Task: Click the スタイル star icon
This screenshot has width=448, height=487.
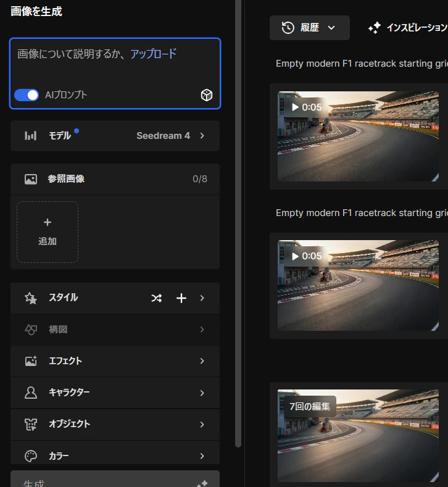Action: pyautogui.click(x=31, y=298)
